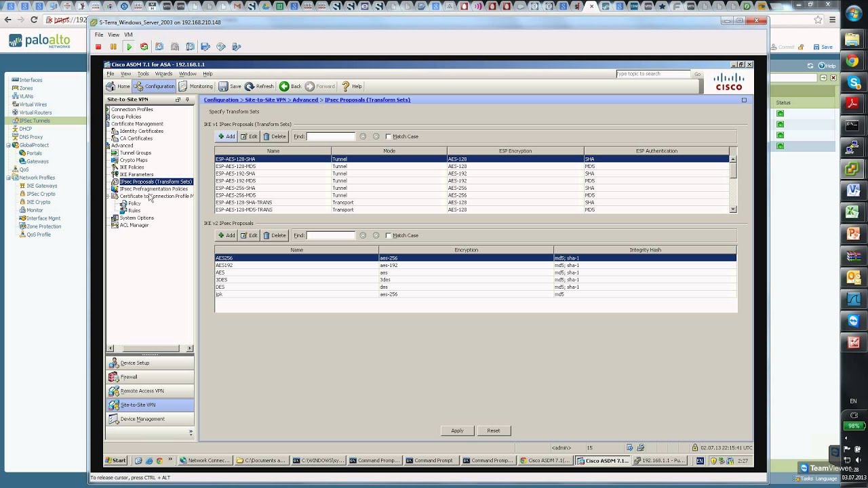Open ACL Manager node
This screenshot has width=868, height=488.
coord(134,225)
